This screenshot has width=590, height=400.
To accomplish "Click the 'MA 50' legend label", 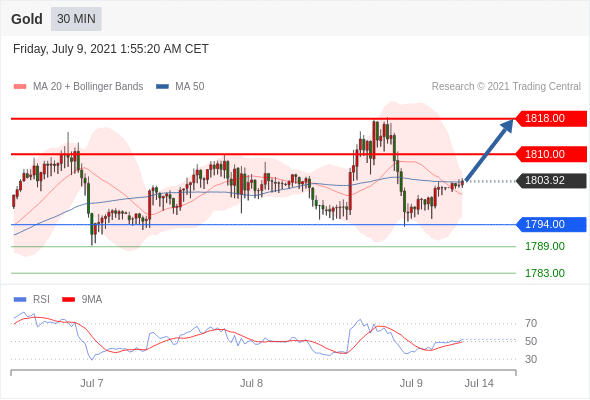I will pos(190,87).
